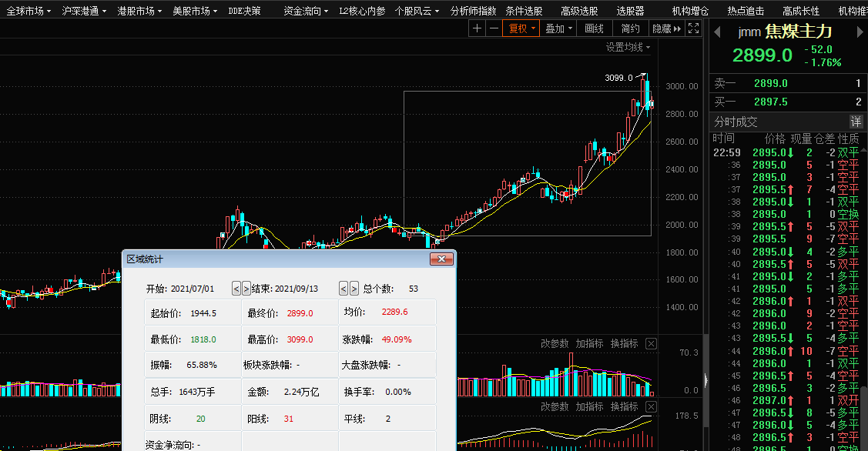Image resolution: width=868 pixels, height=451 pixels.
Task: Go to previous contract with left triangle arrow
Action: (x=716, y=32)
